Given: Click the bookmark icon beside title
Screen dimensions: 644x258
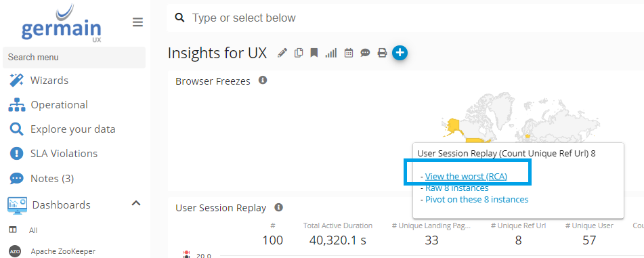Looking at the screenshot, I should click(314, 53).
